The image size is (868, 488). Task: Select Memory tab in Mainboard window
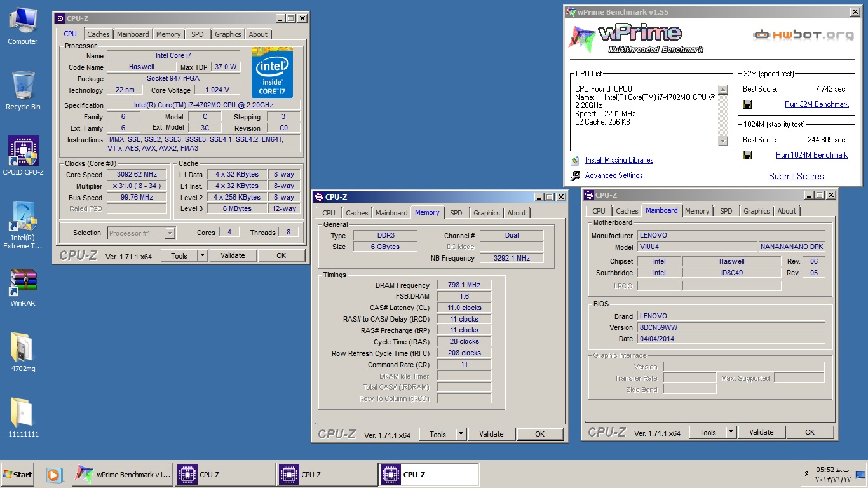click(697, 211)
